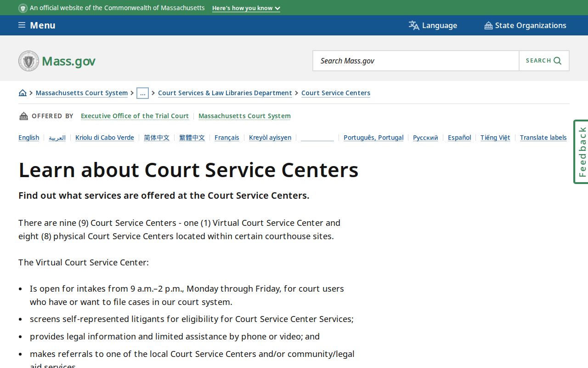Click the State Organizations building icon
The height and width of the screenshot is (368, 588).
488,25
